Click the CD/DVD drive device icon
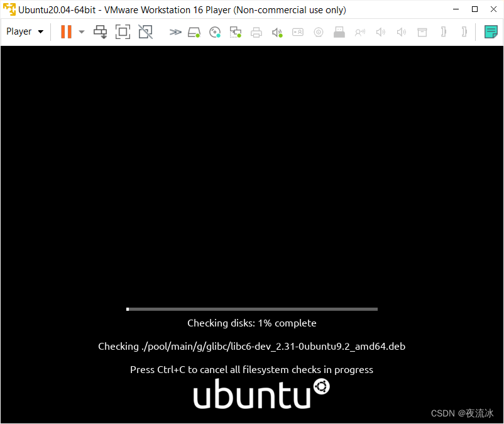The width and height of the screenshot is (504, 424). (215, 32)
